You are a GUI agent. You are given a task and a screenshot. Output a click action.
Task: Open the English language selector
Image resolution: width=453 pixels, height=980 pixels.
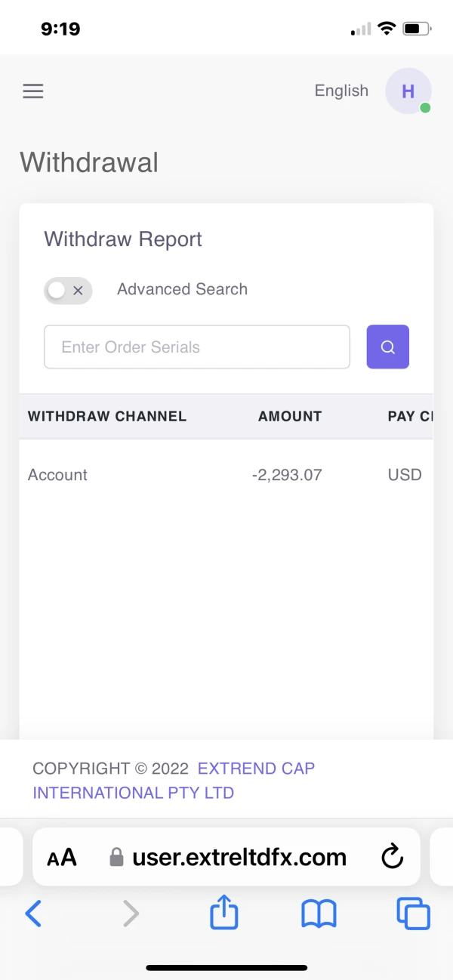click(x=341, y=91)
